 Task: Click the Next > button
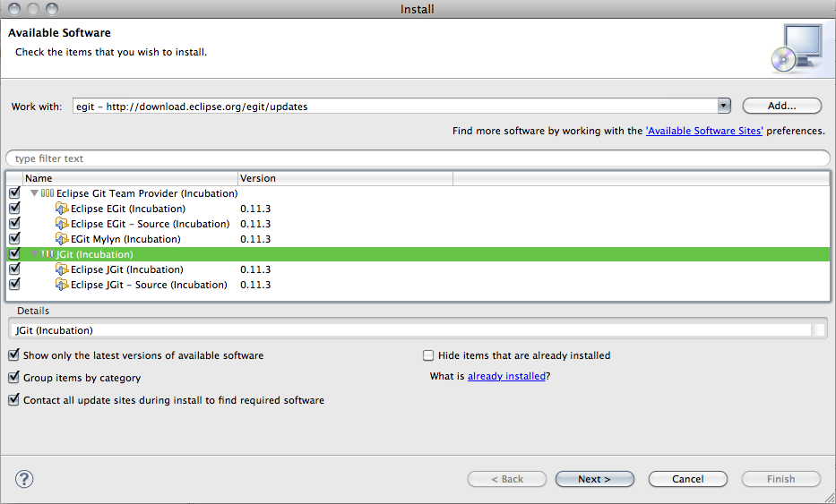(594, 479)
